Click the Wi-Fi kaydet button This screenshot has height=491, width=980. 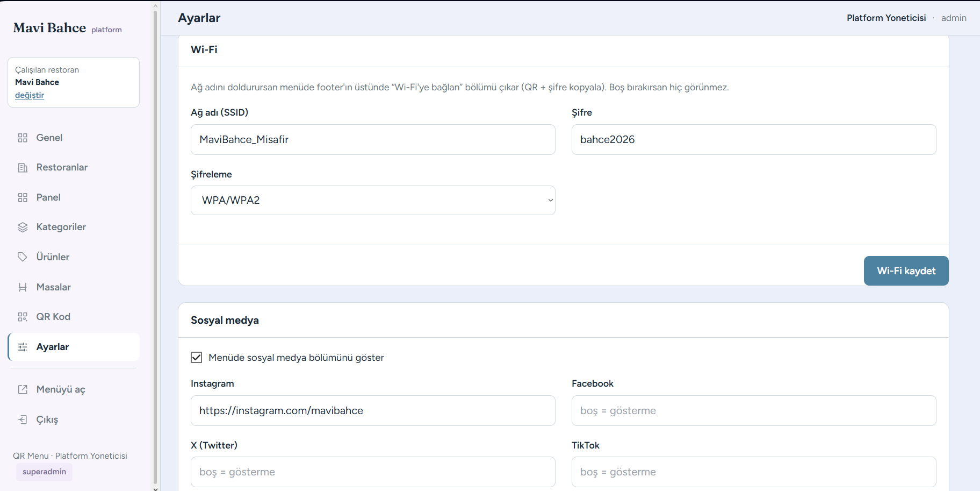tap(906, 271)
